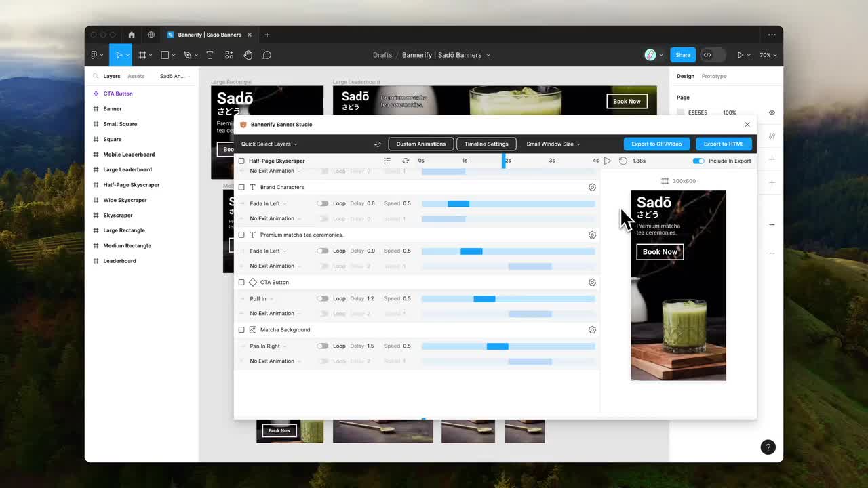Screen dimensions: 868x488
Task: Open a new tab with plus icon
Action: (267, 35)
